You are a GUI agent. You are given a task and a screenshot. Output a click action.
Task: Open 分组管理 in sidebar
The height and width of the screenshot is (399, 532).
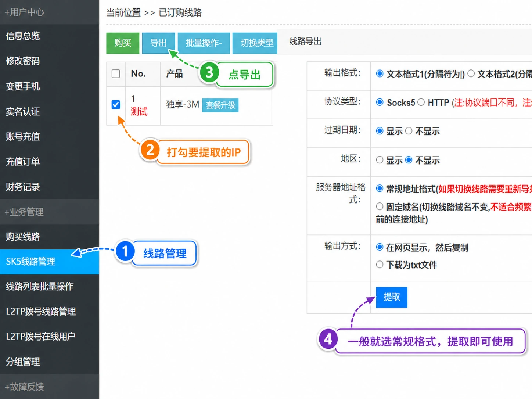tap(49, 362)
